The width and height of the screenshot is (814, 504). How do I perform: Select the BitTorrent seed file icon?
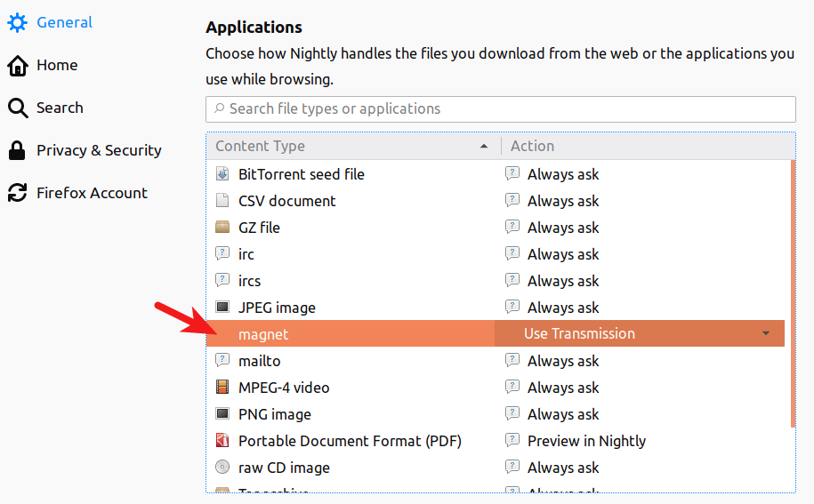222,174
